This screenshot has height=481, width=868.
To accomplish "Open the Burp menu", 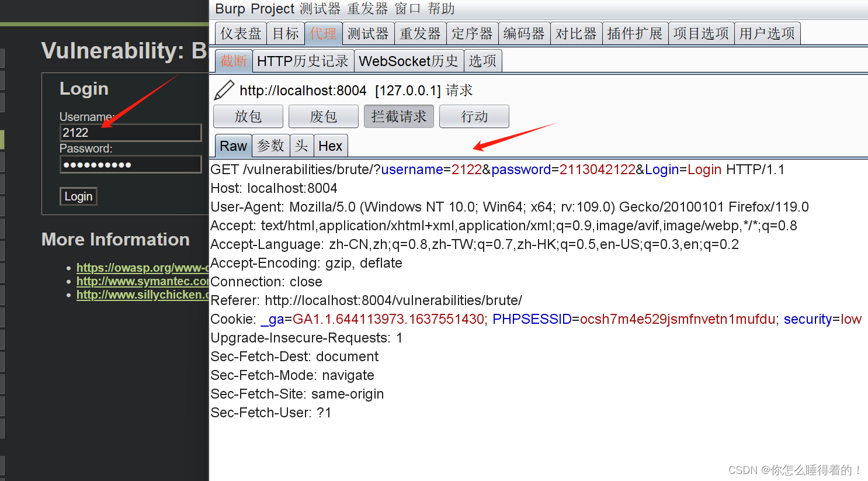I will pos(230,9).
